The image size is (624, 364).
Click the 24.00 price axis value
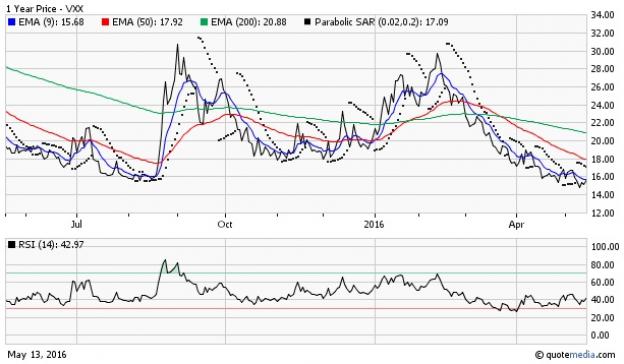pos(602,105)
